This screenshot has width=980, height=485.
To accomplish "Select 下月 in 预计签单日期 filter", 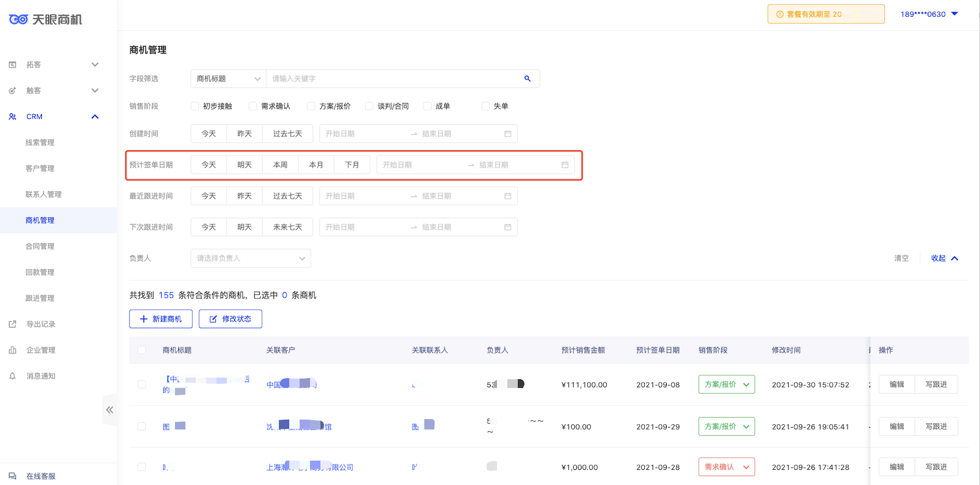I will [352, 165].
